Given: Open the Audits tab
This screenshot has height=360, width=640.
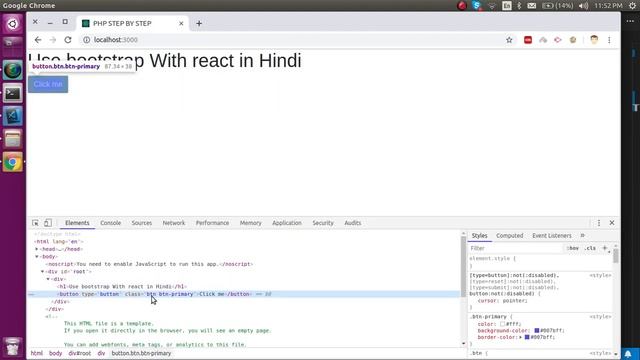Looking at the screenshot, I should click(353, 223).
